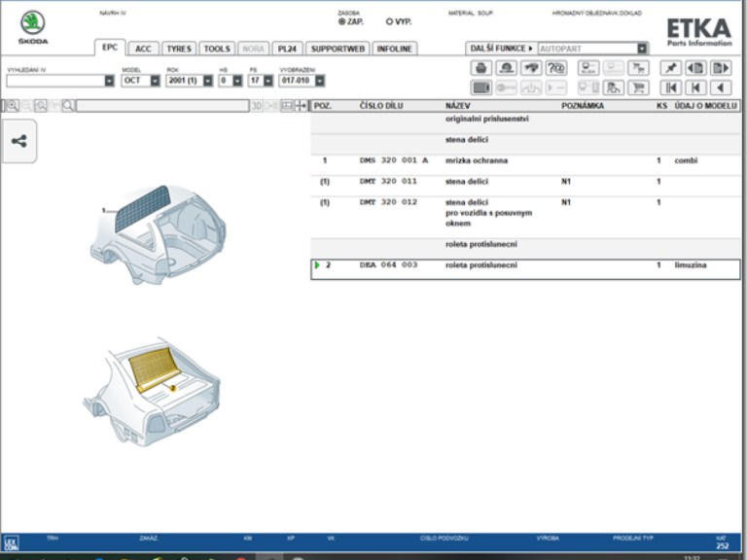Click the pin icon in toolbar
Image resolution: width=747 pixels, height=560 pixels.
(670, 68)
